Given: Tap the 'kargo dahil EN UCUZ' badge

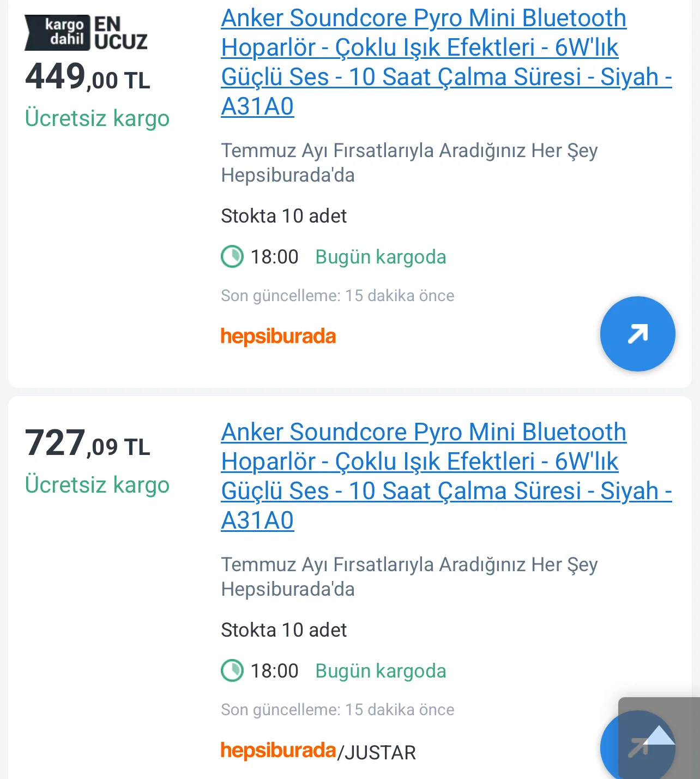Looking at the screenshot, I should pyautogui.click(x=86, y=33).
